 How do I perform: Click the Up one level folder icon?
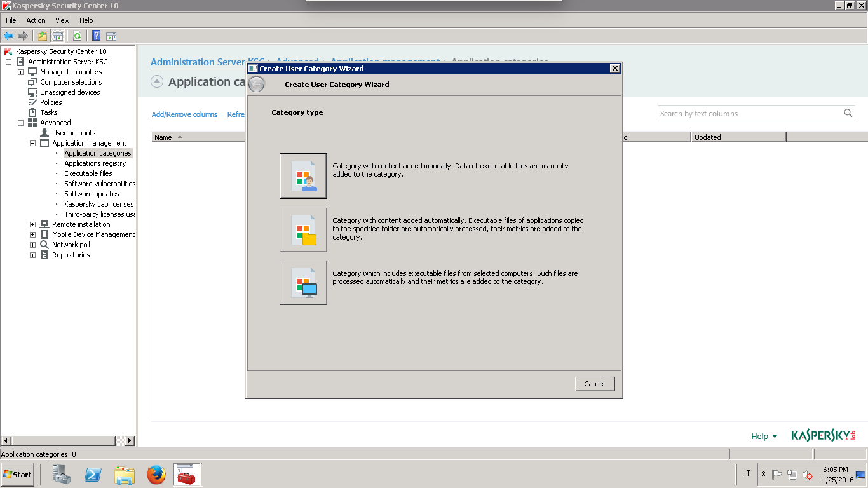click(x=43, y=36)
